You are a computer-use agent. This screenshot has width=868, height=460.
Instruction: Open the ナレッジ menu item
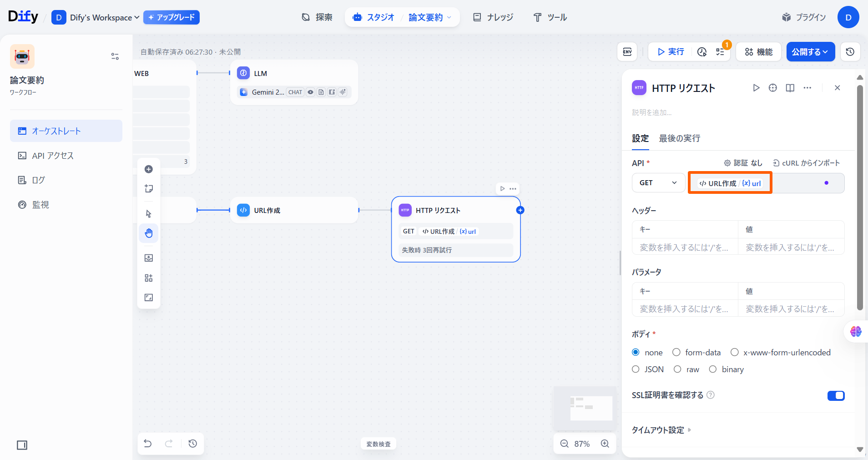[493, 17]
